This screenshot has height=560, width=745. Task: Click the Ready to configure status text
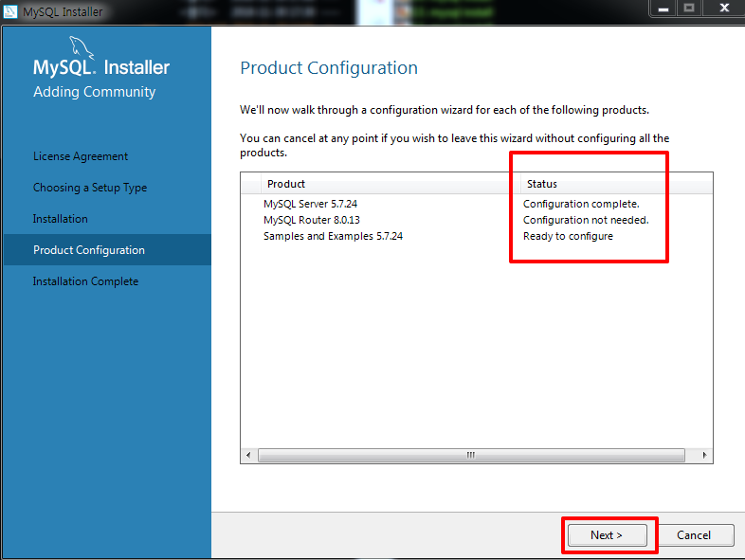pos(568,236)
